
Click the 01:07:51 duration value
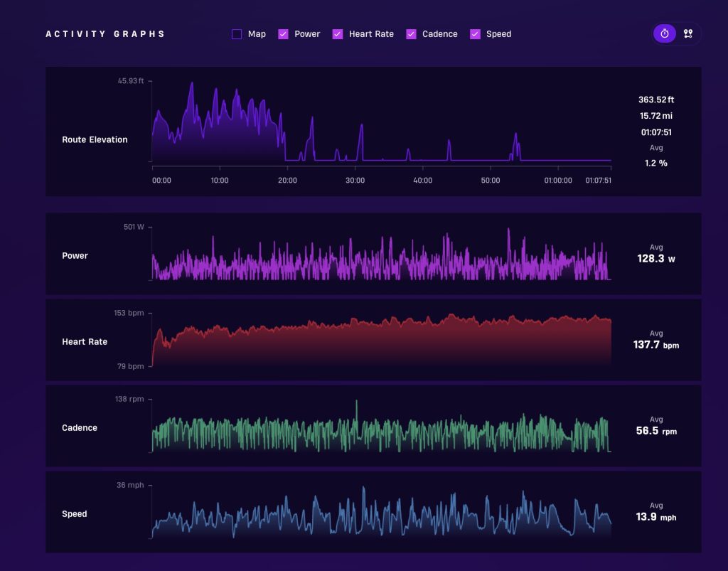click(x=656, y=132)
